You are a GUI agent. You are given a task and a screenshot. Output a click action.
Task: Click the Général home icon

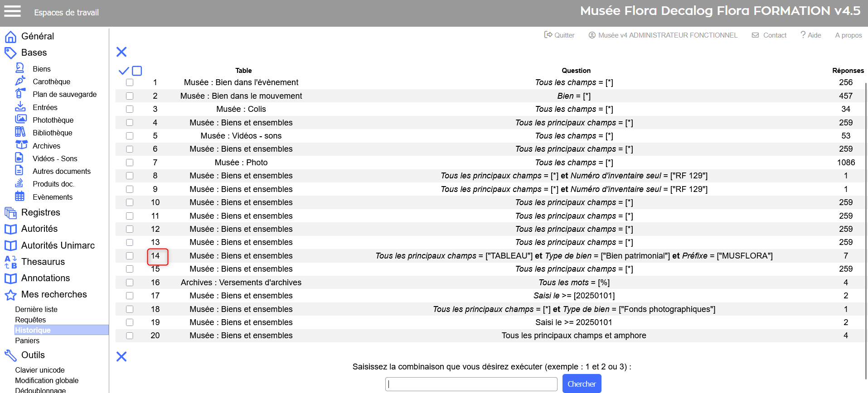click(10, 37)
